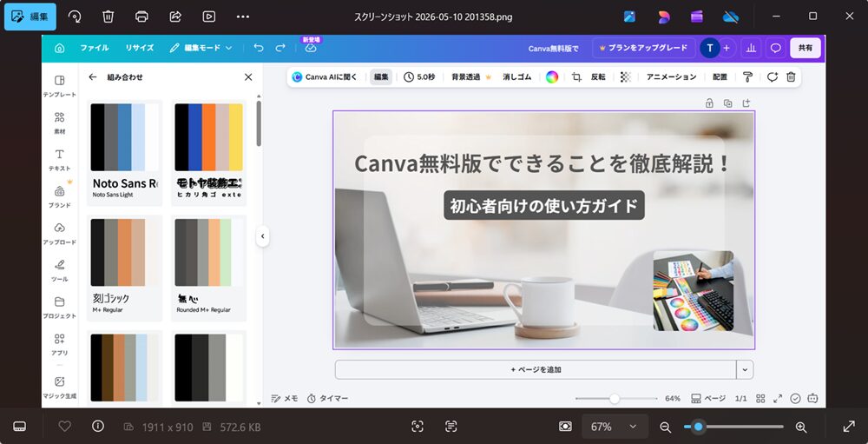Open the リサイズ menu
Screen dimensions: 868x444
click(x=140, y=49)
